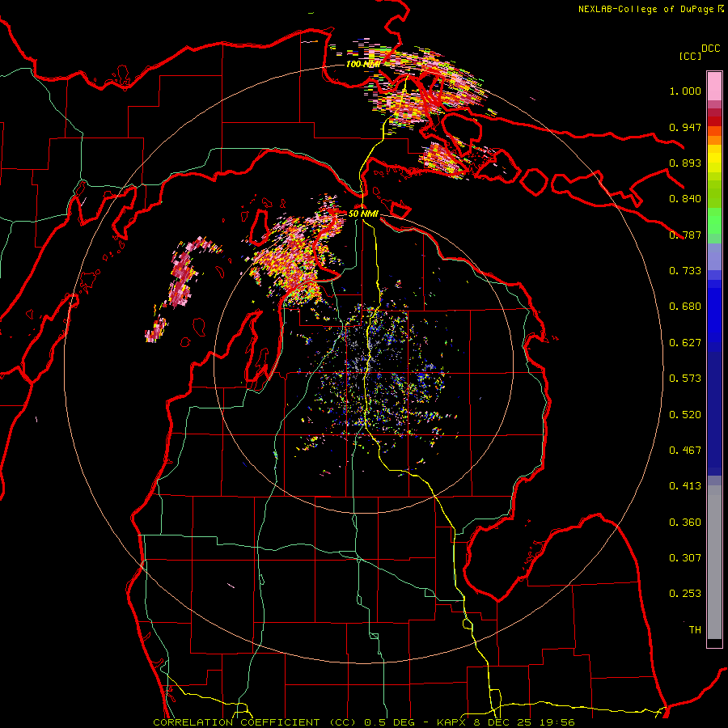Select the 0.627 legend value

pos(685,343)
